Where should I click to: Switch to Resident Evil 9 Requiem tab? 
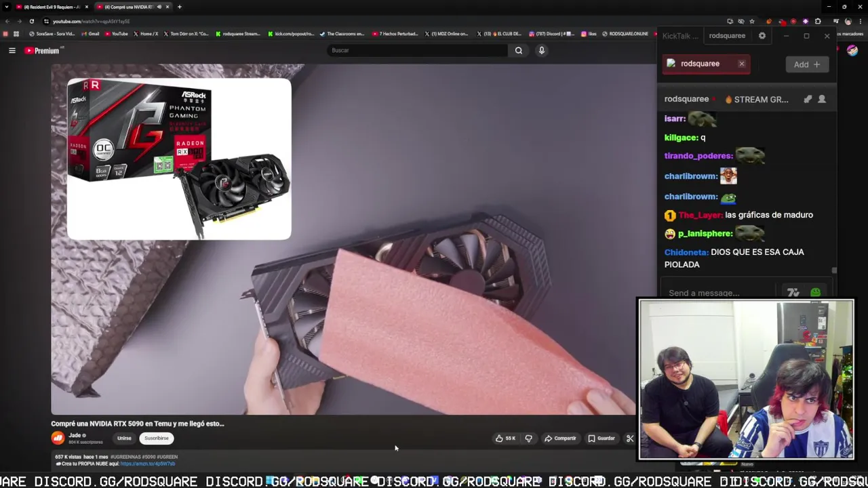[51, 7]
